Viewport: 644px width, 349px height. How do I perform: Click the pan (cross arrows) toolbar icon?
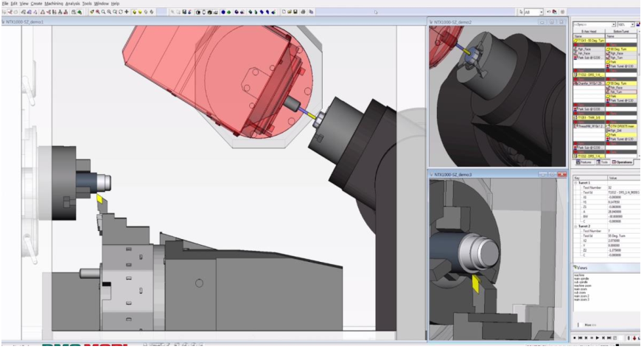click(126, 13)
